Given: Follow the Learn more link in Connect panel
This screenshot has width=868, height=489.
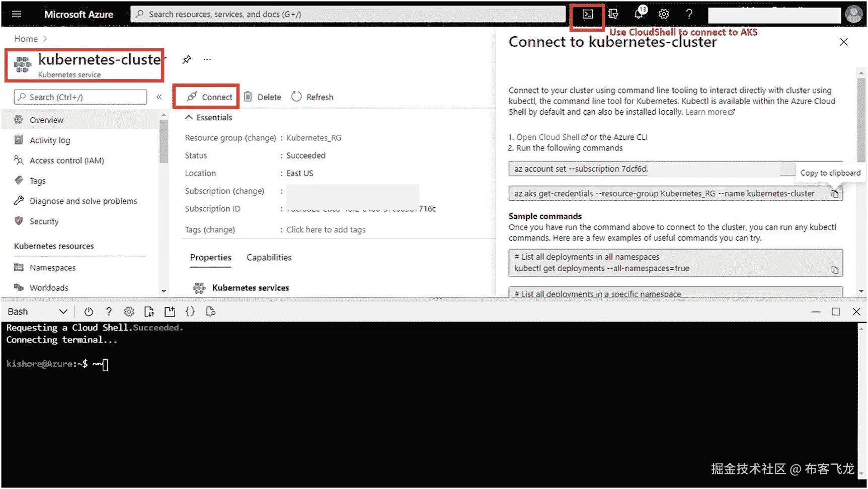Looking at the screenshot, I should click(709, 112).
